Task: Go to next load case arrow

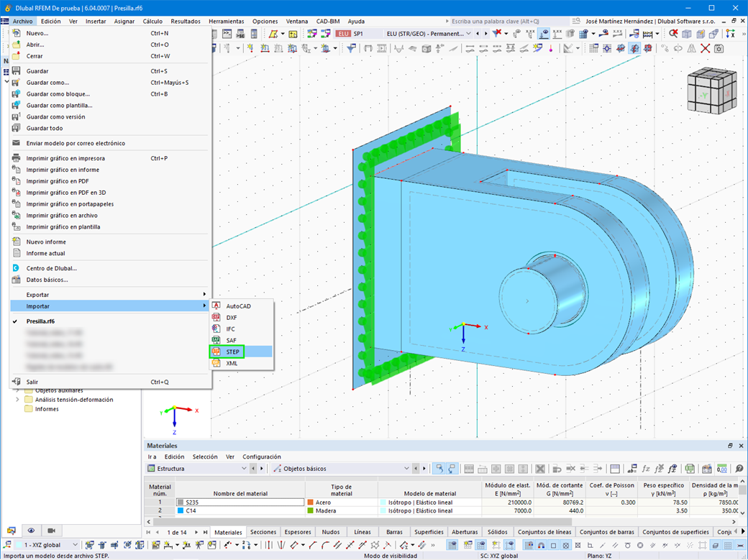Action: (485, 33)
